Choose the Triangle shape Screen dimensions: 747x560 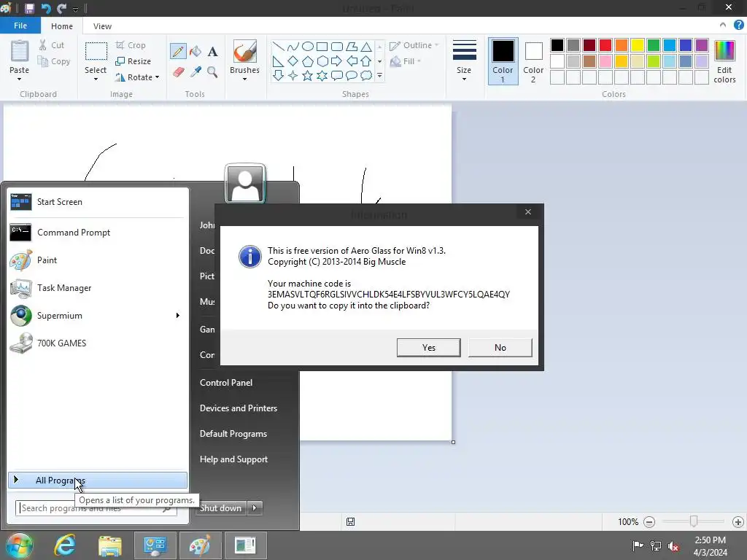(x=366, y=47)
